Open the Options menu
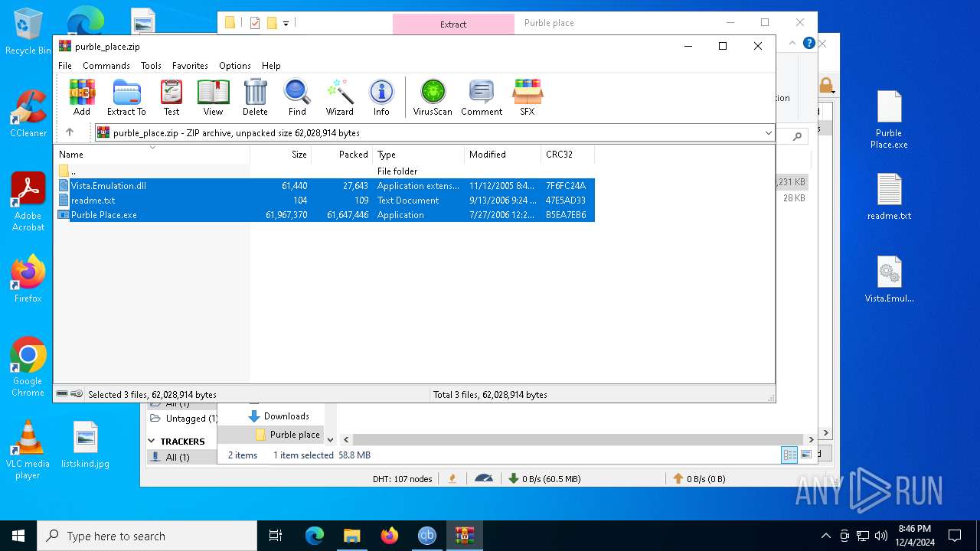 [x=235, y=66]
